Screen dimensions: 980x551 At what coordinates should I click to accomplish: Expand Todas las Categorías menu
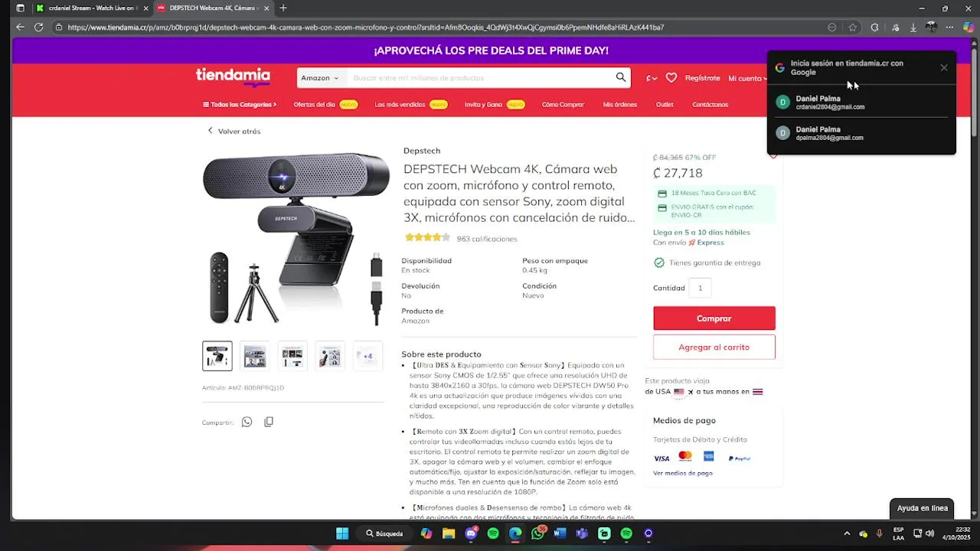(x=240, y=104)
